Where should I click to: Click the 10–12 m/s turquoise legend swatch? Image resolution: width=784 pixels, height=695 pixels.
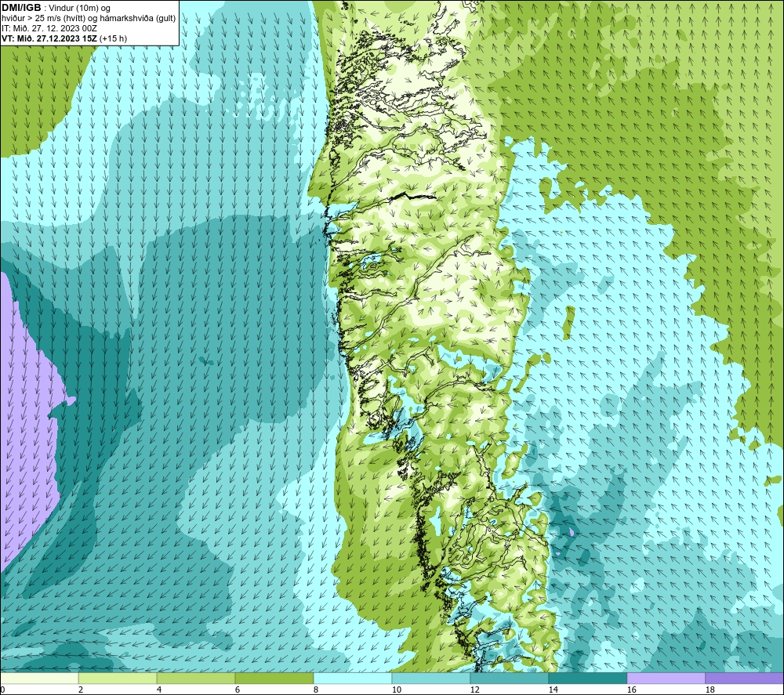point(431,678)
